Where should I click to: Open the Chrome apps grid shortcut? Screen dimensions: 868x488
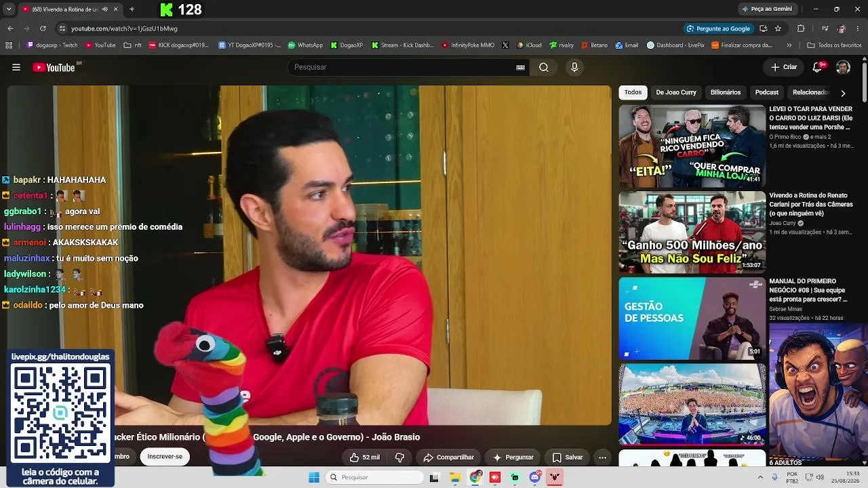[x=9, y=45]
